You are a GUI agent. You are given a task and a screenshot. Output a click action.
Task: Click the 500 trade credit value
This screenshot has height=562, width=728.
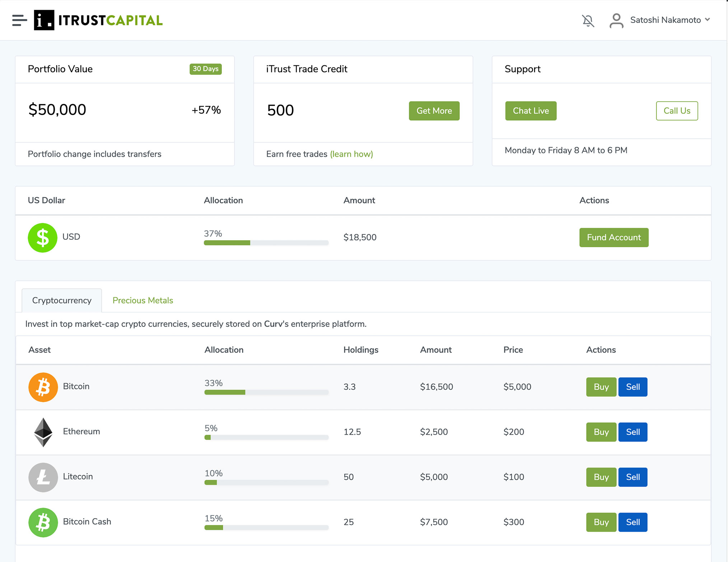280,110
